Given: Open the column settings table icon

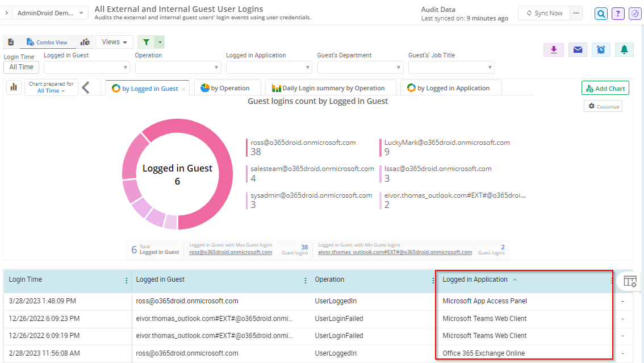Looking at the screenshot, I should coord(630,281).
